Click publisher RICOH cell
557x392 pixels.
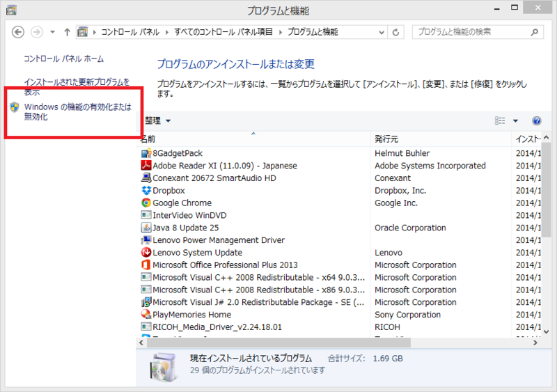pos(387,327)
